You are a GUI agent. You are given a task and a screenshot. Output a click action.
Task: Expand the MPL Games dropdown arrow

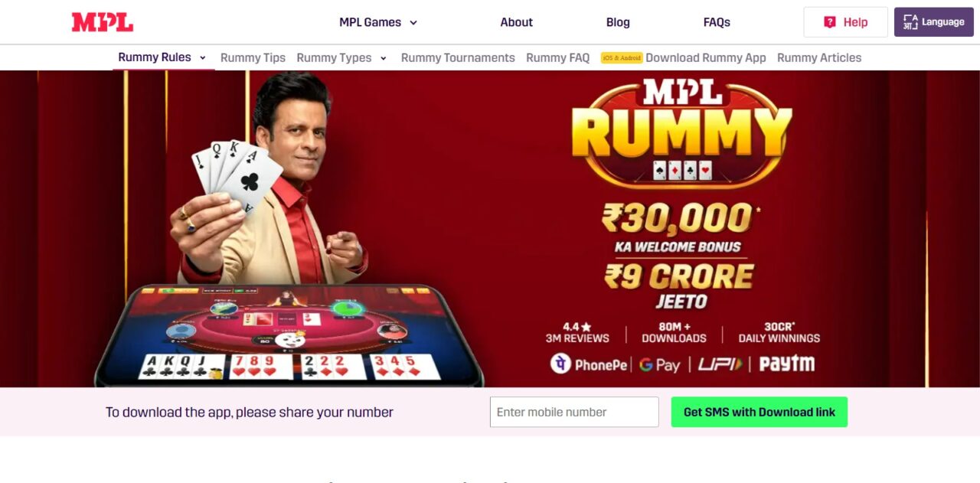(413, 22)
